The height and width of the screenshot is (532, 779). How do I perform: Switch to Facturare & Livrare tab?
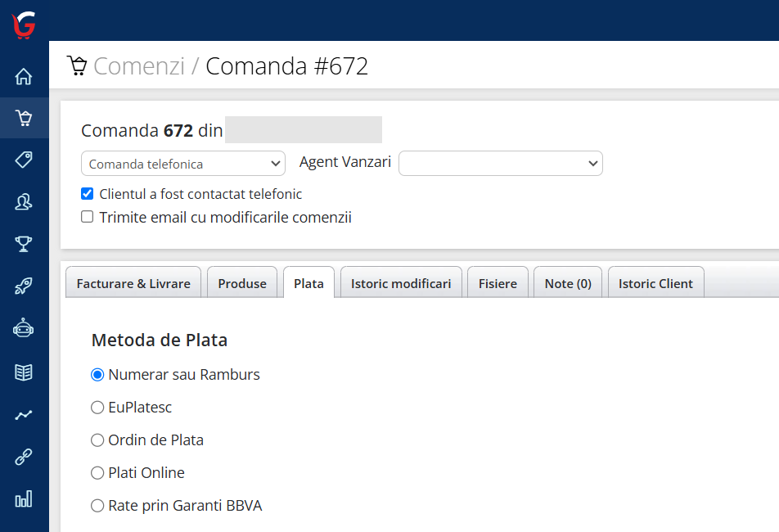(133, 282)
